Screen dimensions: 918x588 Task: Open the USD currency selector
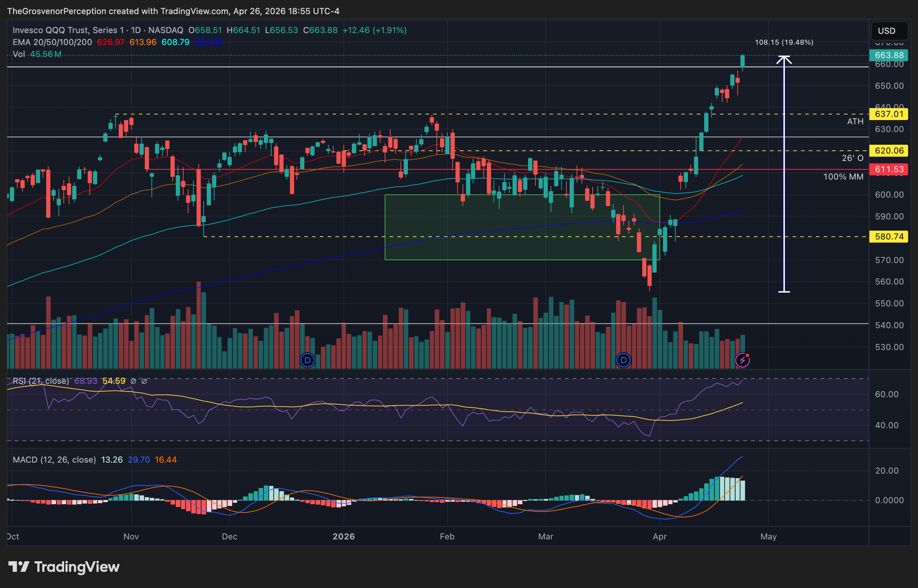point(889,31)
